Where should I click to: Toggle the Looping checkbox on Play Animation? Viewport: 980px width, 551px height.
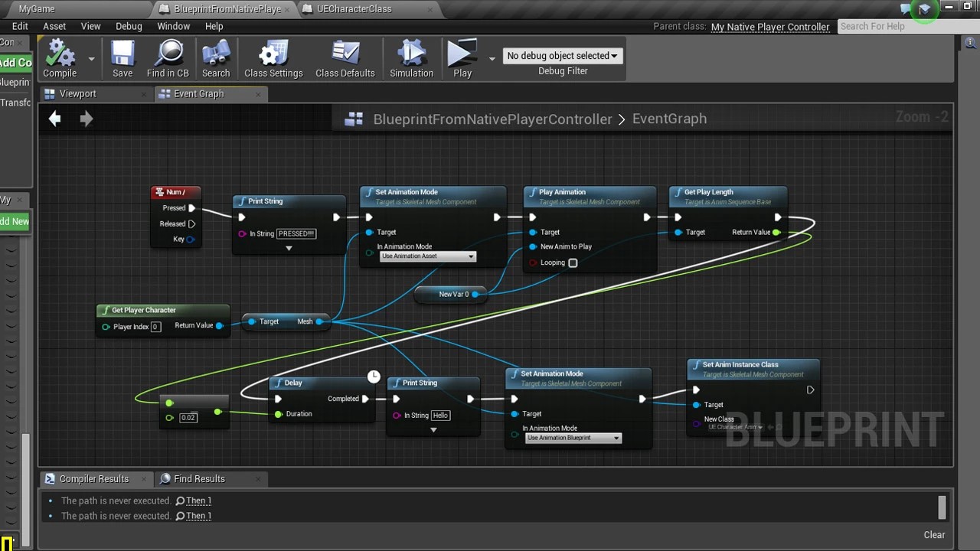[x=573, y=262]
